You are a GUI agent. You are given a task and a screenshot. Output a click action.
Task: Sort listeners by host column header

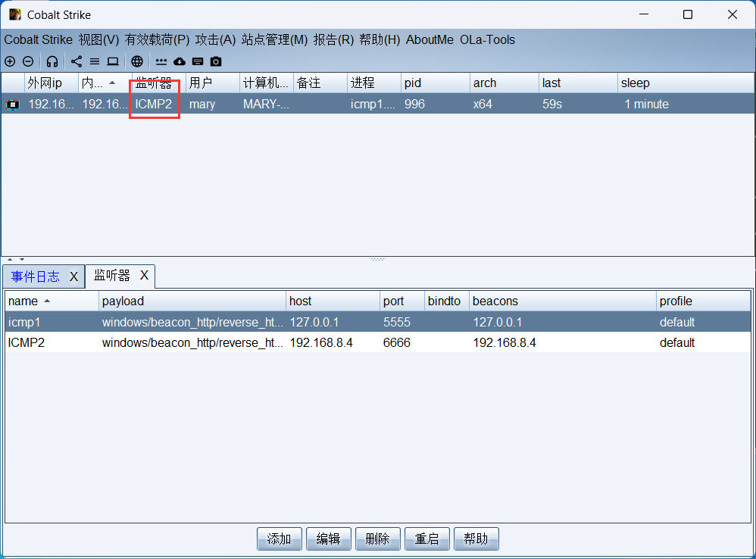[333, 301]
